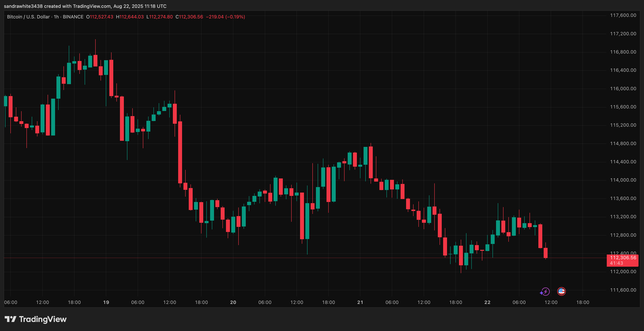Click the open value O112,527.43
The width and height of the screenshot is (644, 331).
coord(100,17)
